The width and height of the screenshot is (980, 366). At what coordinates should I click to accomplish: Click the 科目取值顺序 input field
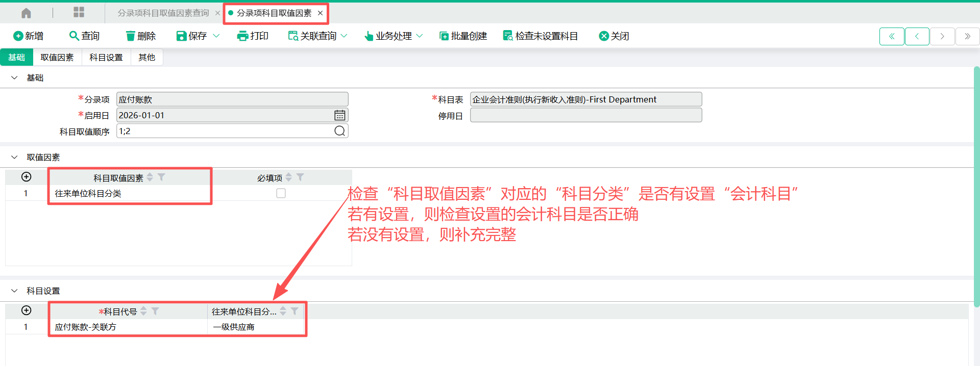pos(225,131)
